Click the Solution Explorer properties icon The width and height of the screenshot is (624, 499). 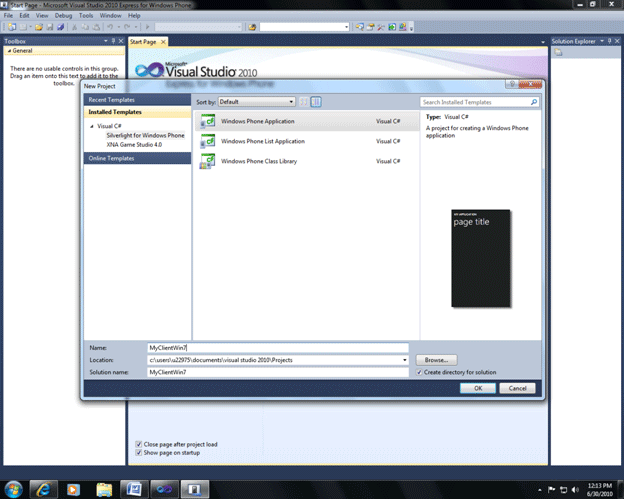(x=559, y=53)
